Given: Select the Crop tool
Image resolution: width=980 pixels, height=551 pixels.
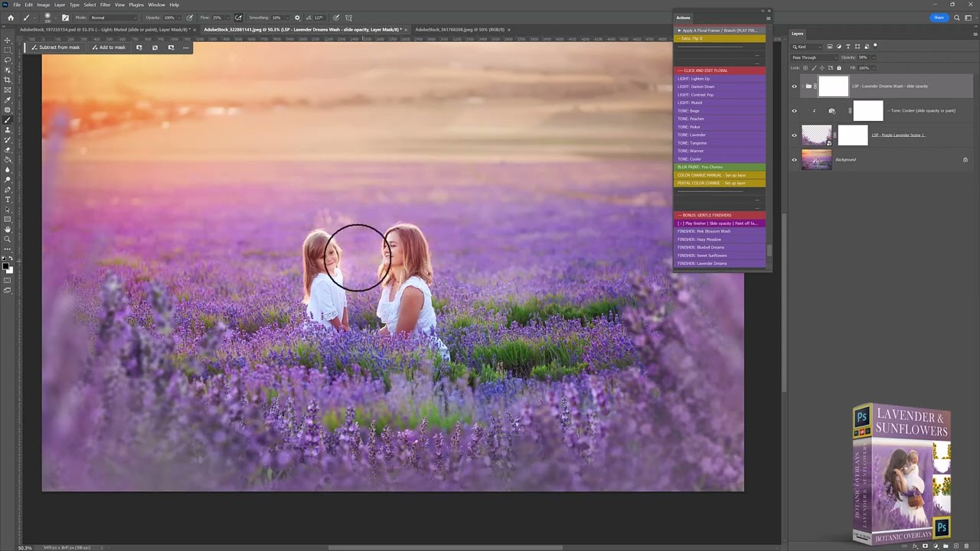Looking at the screenshot, I should [8, 80].
